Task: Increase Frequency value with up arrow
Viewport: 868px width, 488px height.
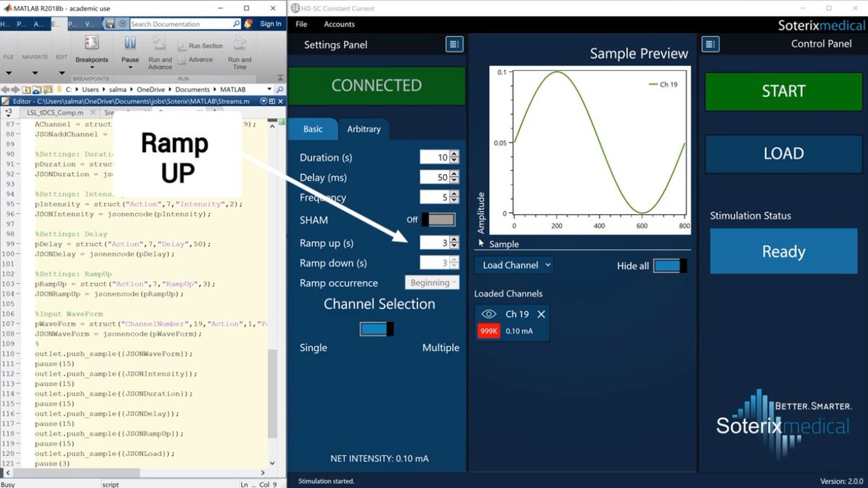Action: pyautogui.click(x=454, y=194)
